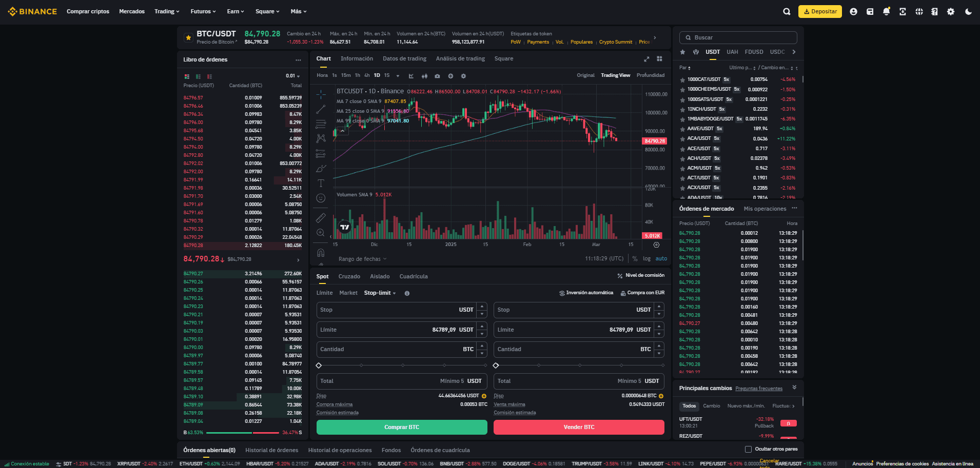
Task: Select the chart zoom-in tool
Action: [321, 233]
